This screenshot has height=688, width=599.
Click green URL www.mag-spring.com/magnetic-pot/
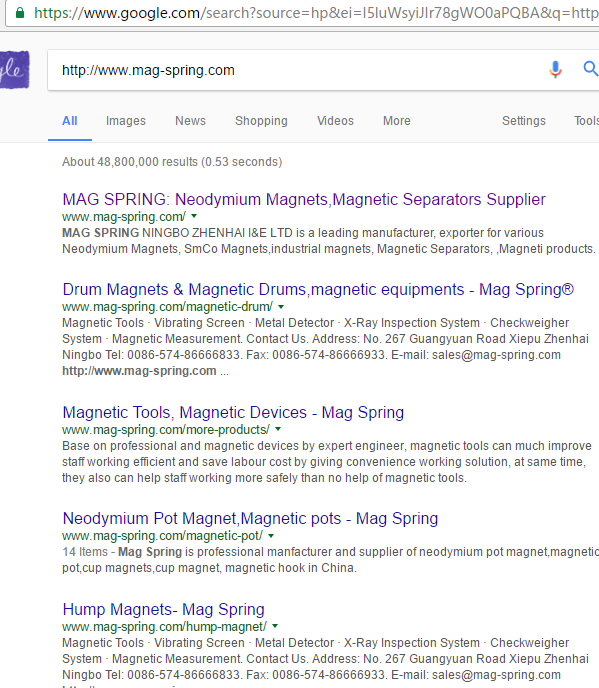pos(162,536)
